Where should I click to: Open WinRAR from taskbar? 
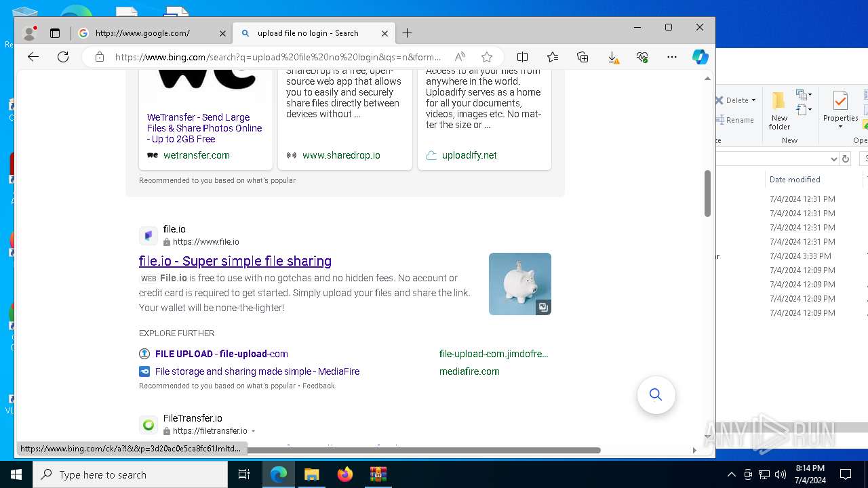pos(378,474)
